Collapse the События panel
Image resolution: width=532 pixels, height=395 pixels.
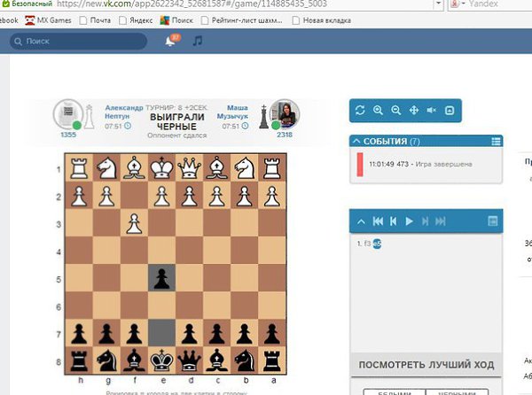[356, 141]
